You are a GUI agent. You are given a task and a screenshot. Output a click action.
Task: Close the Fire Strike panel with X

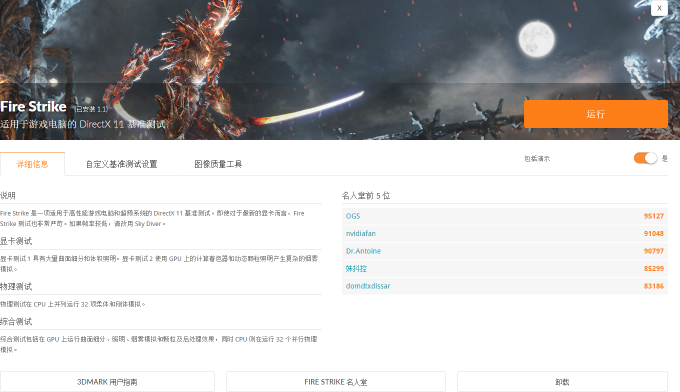(x=659, y=8)
